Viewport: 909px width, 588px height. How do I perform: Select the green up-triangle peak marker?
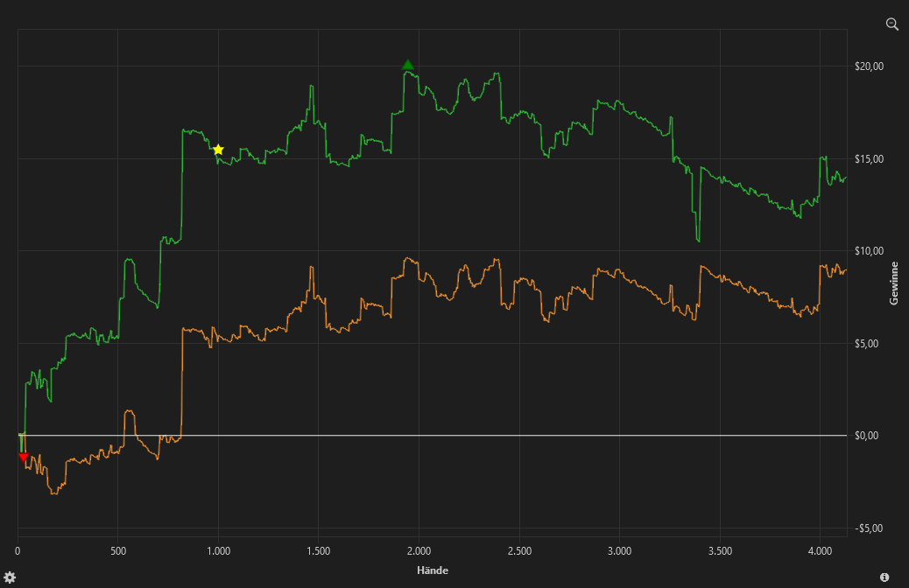[407, 64]
